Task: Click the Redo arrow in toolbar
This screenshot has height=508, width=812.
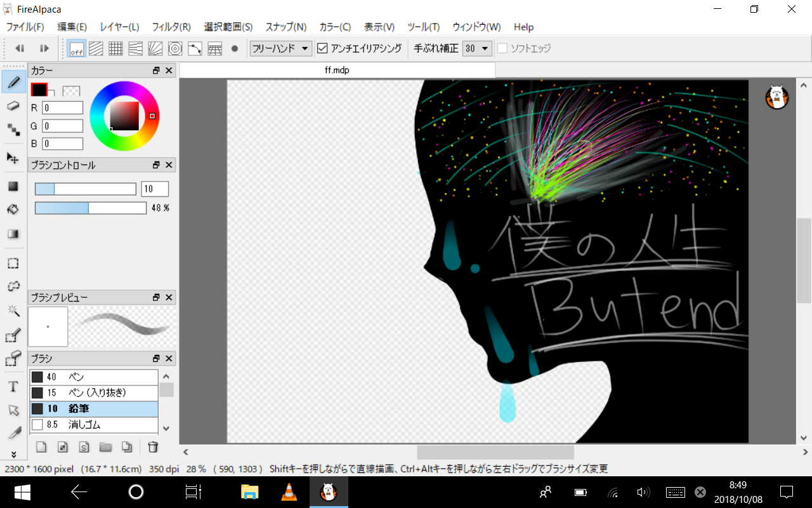Action: tap(44, 48)
